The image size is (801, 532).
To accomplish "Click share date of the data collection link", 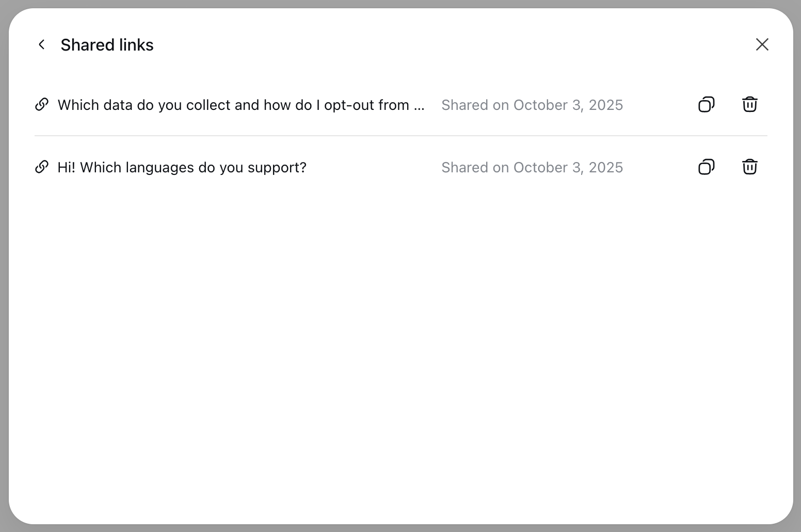I will coord(532,105).
